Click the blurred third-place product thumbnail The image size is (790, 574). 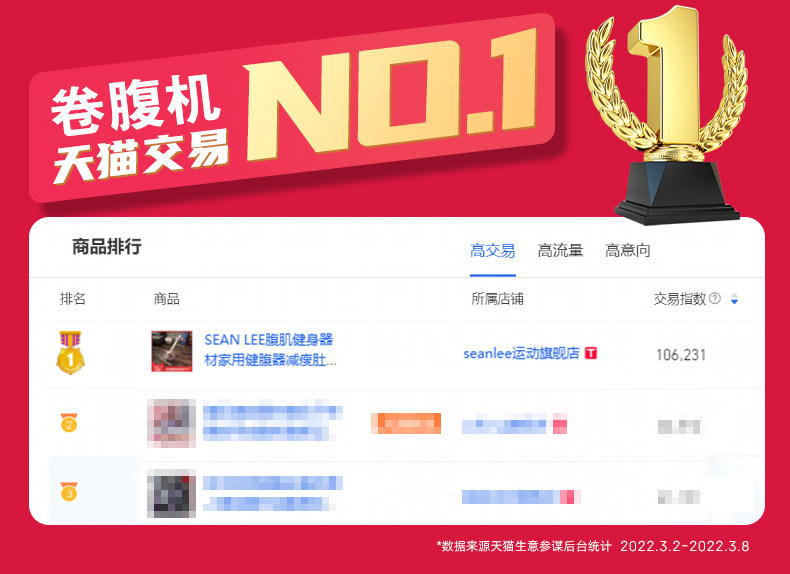pyautogui.click(x=171, y=493)
